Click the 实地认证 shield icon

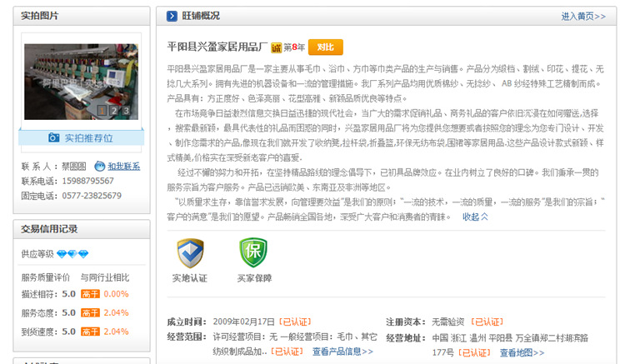pyautogui.click(x=190, y=253)
